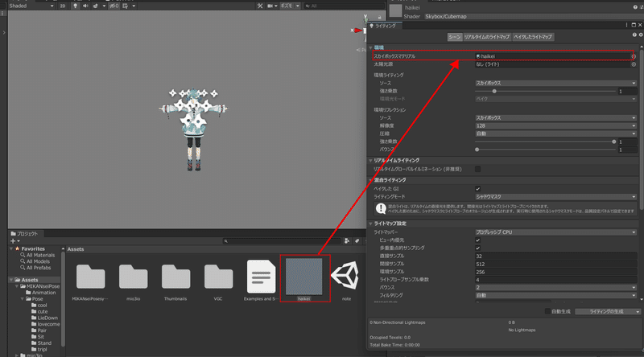Open Lighting Mode dropdown showing シャドウマスク

[555, 197]
